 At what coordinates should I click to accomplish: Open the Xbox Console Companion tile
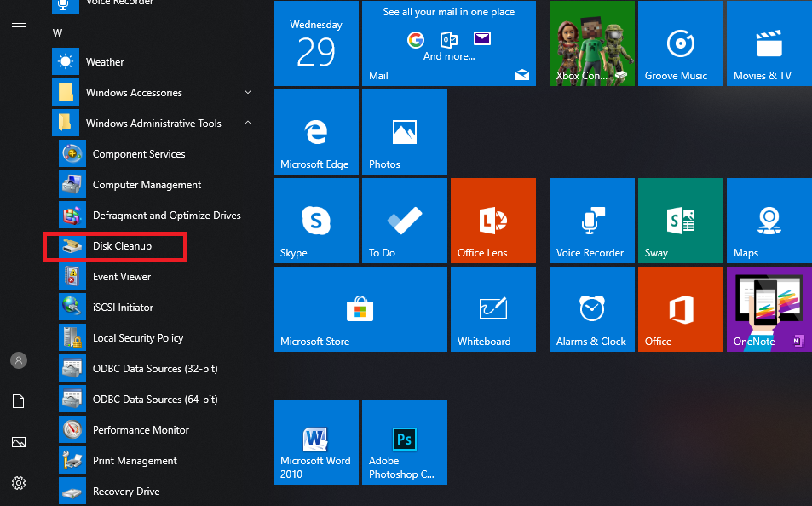pos(591,43)
